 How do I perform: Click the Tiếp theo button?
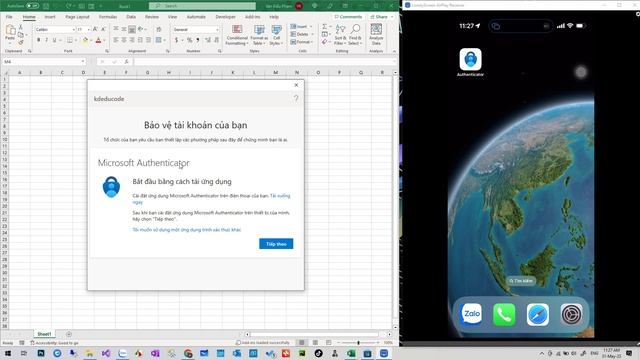[276, 244]
